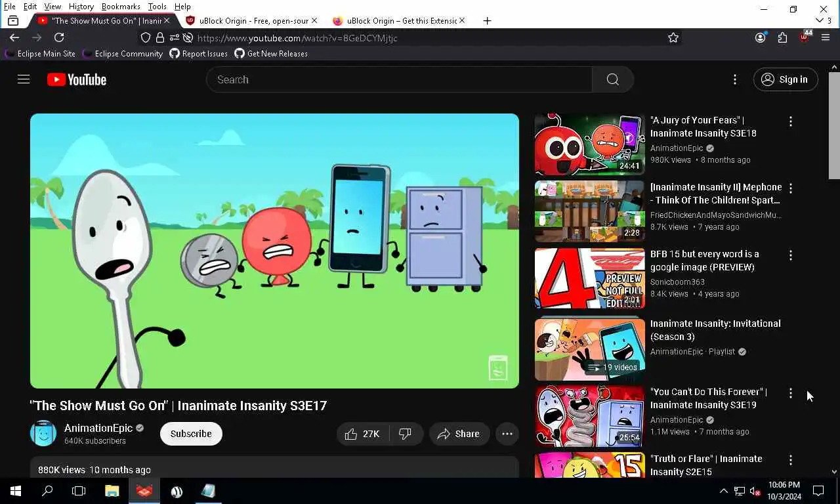Image resolution: width=840 pixels, height=504 pixels.
Task: Dislike the video with thumbs down
Action: pos(405,434)
